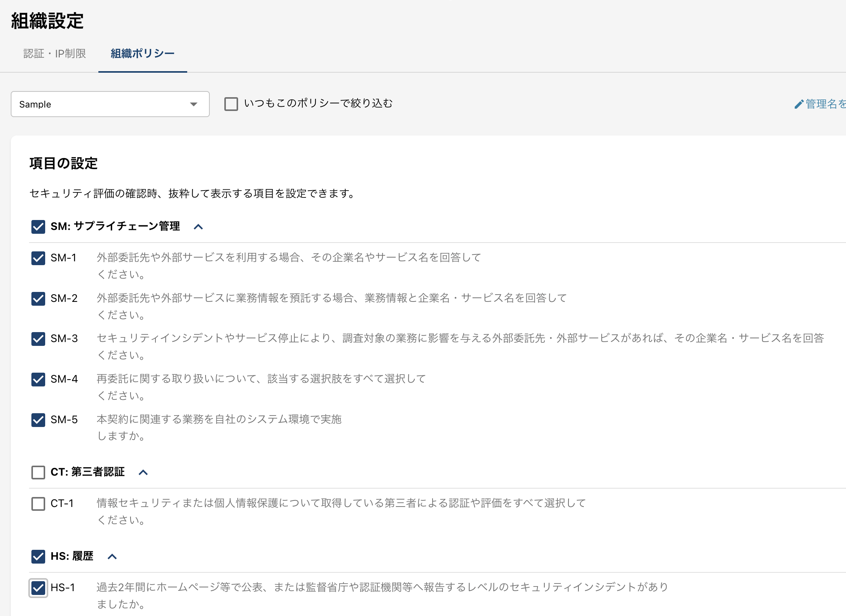Viewport: 846px width, 616px height.
Task: Click the CT-1 code label
Action: coord(62,504)
